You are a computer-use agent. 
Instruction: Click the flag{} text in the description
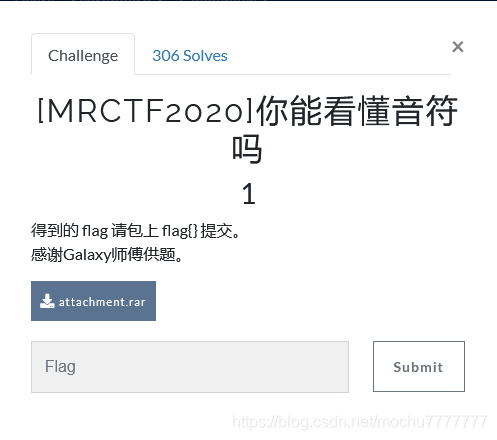click(x=180, y=231)
